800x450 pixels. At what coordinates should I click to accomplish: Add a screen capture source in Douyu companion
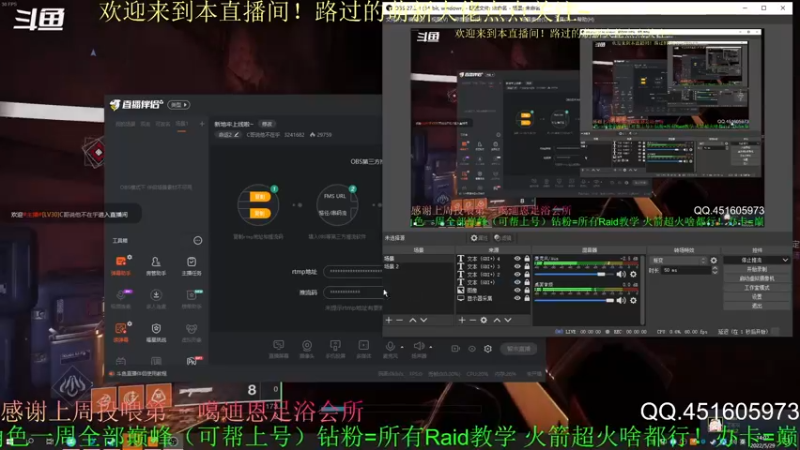(x=279, y=349)
